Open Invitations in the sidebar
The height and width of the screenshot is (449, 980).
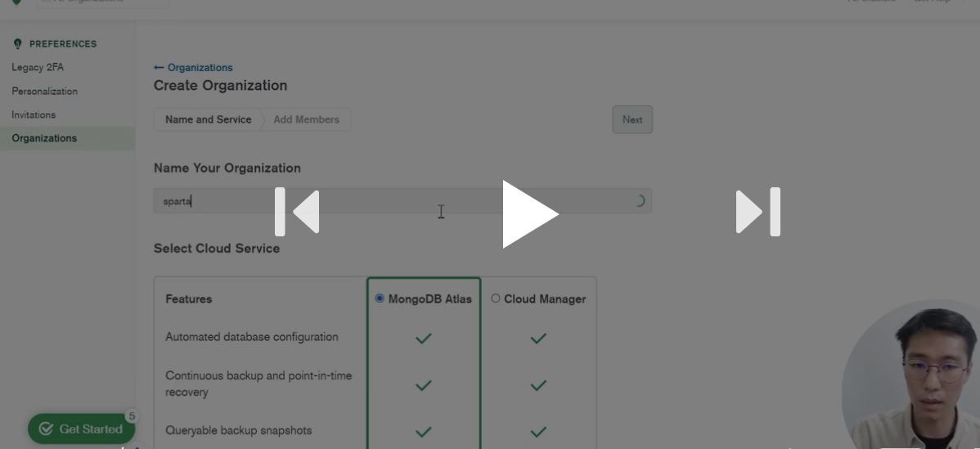34,114
